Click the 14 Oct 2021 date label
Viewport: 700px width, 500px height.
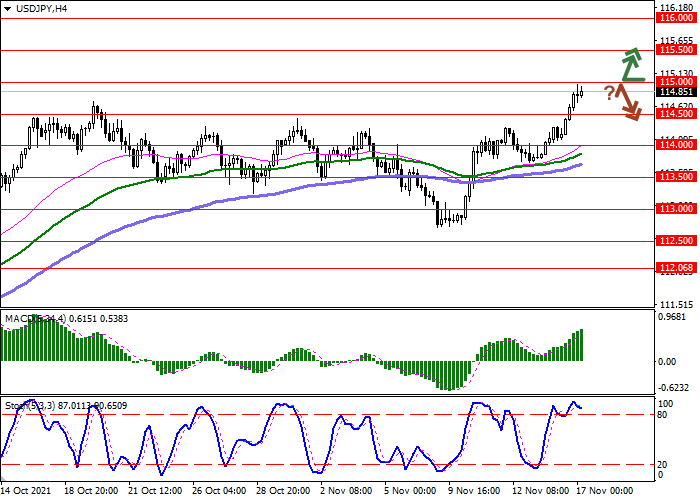coord(26,491)
